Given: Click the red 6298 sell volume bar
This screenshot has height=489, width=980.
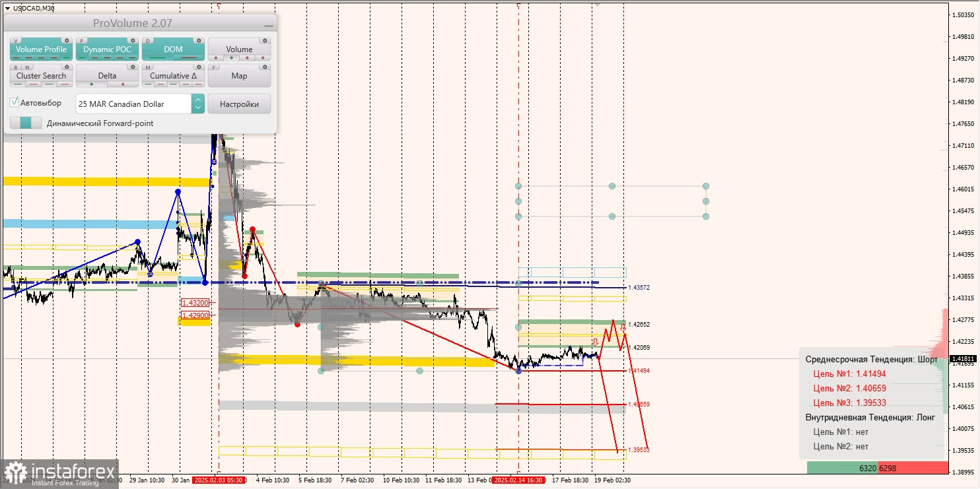Looking at the screenshot, I should click(913, 468).
